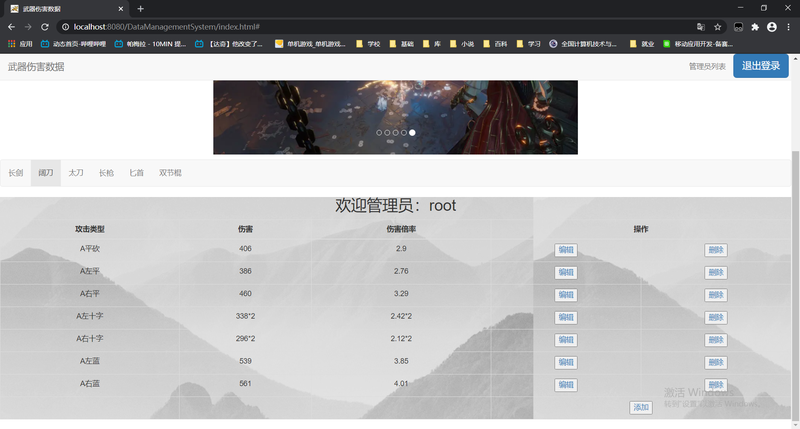
Task: Delete the A左平 row
Action: [x=716, y=272]
